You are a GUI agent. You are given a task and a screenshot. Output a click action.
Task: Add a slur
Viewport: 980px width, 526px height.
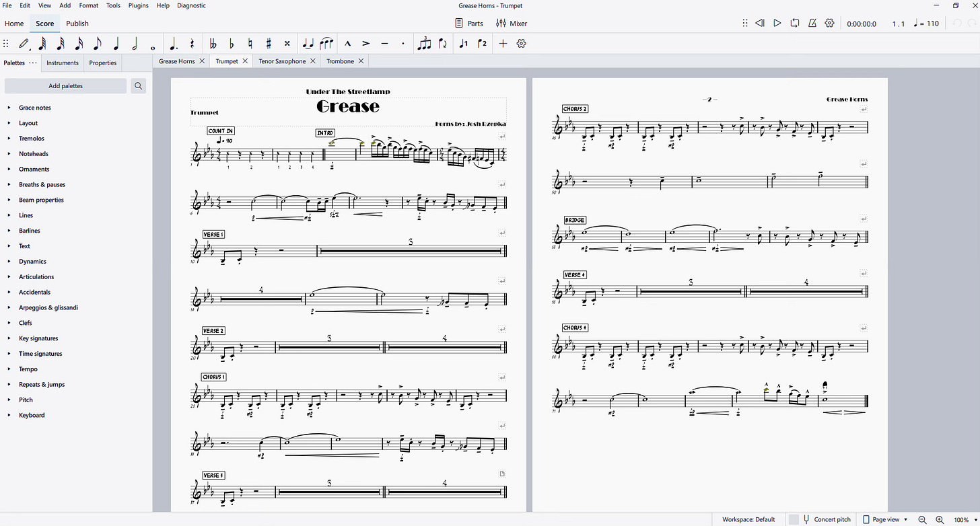[326, 44]
